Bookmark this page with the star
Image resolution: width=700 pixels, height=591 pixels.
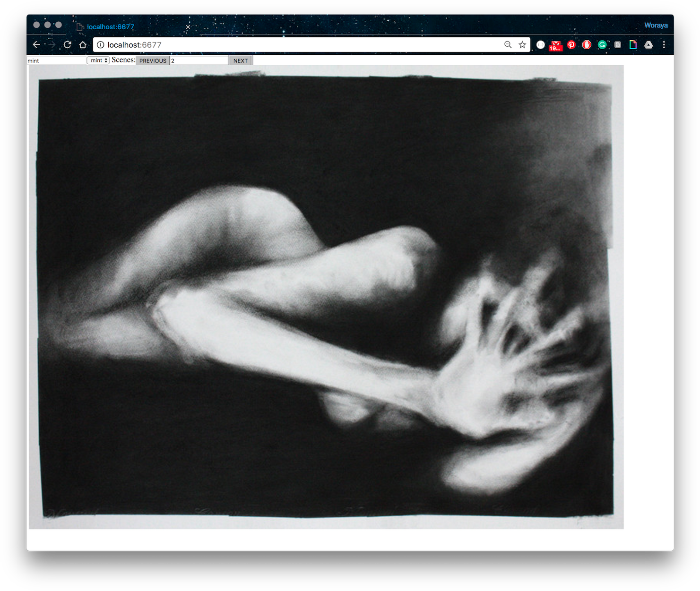522,44
